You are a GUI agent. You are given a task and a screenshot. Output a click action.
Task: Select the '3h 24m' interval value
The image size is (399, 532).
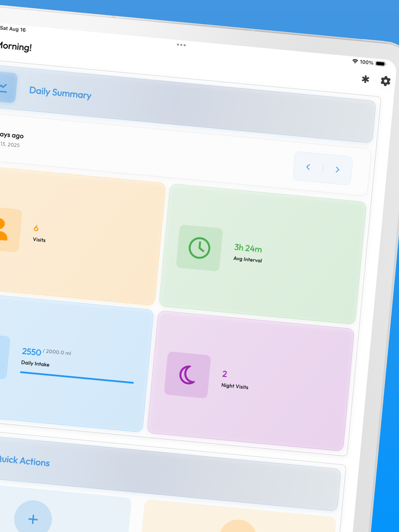[x=248, y=248]
